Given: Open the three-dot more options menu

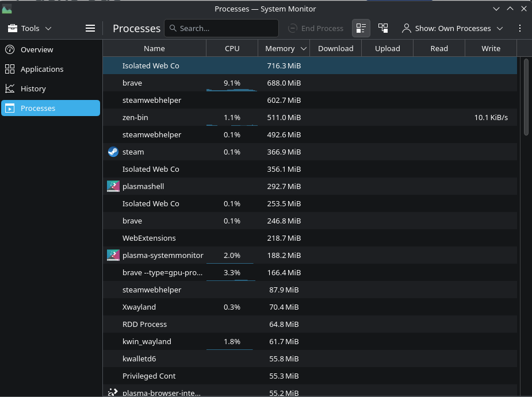Looking at the screenshot, I should coord(520,28).
